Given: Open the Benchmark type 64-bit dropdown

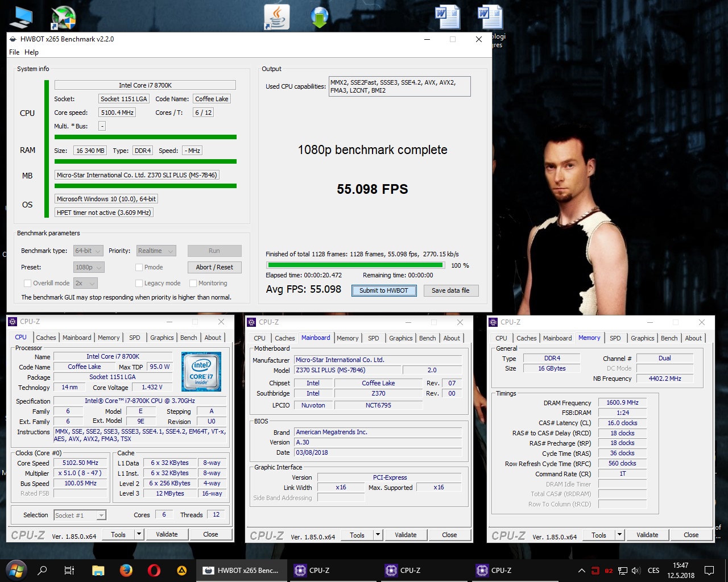Looking at the screenshot, I should (88, 251).
